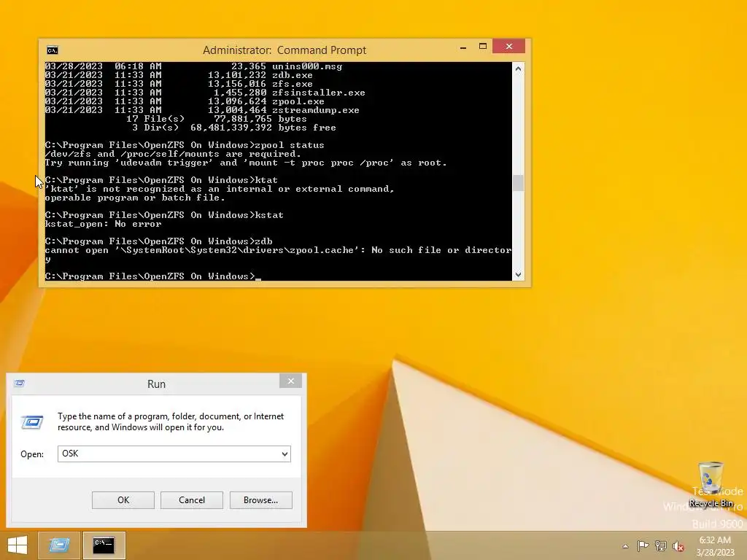Minimize the Command Prompt window
Viewport: 747px width, 560px height.
pyautogui.click(x=463, y=47)
